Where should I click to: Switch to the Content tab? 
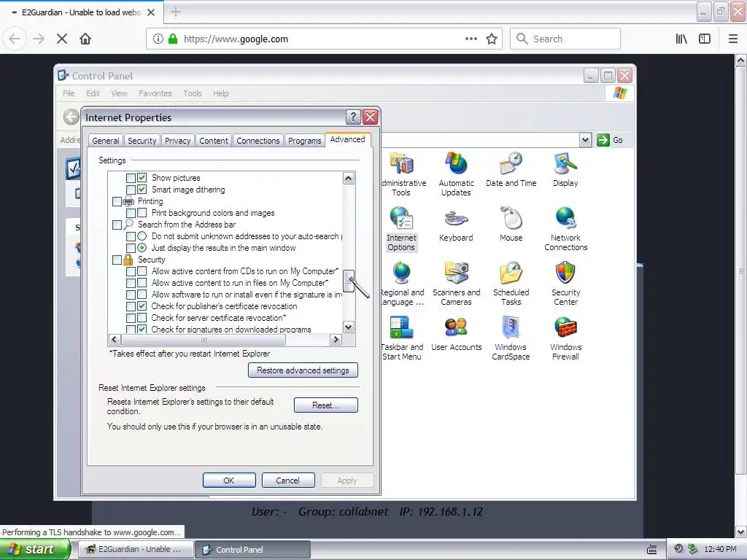tap(214, 141)
